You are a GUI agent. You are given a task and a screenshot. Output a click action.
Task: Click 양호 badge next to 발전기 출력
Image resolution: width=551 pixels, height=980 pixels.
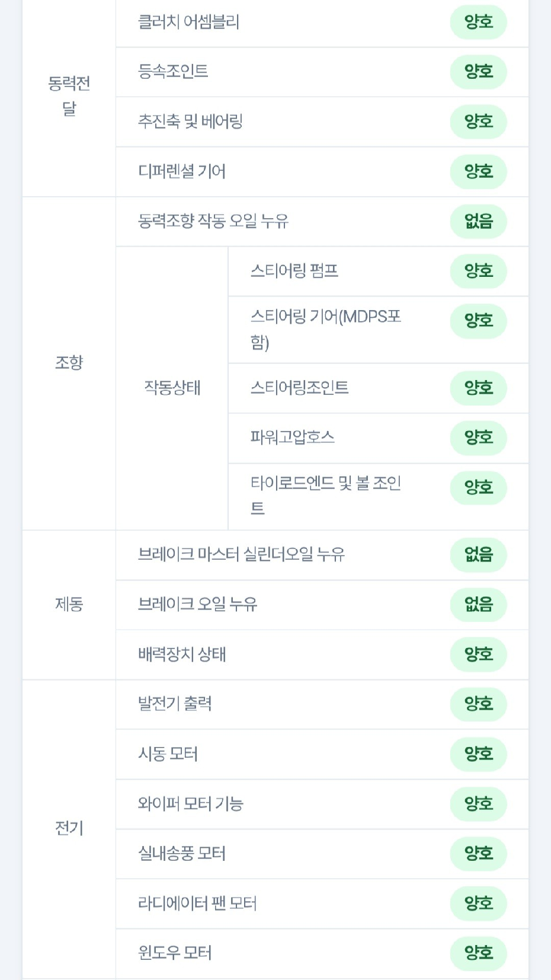coord(478,704)
